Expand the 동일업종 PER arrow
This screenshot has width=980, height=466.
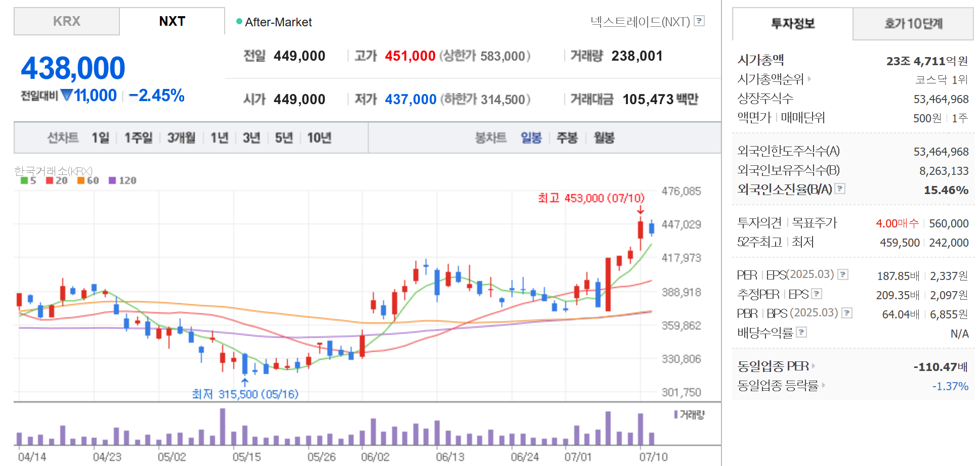pyautogui.click(x=814, y=366)
